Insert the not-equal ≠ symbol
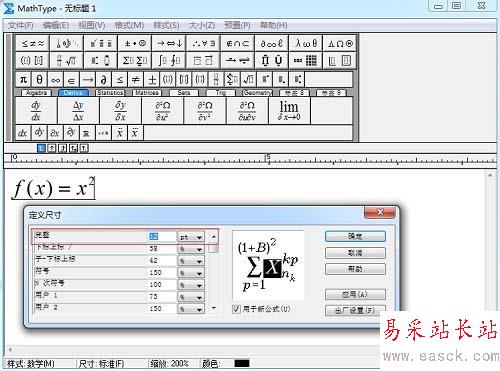 [x=135, y=80]
